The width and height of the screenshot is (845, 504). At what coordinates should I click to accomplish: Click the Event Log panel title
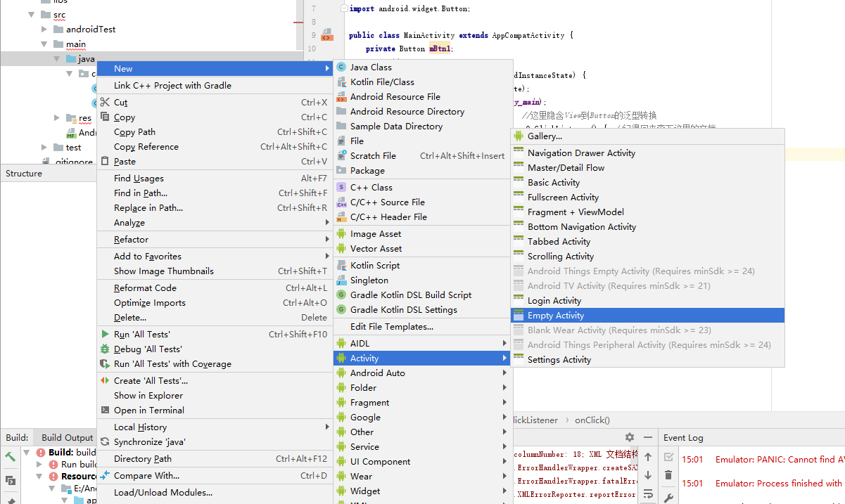683,437
